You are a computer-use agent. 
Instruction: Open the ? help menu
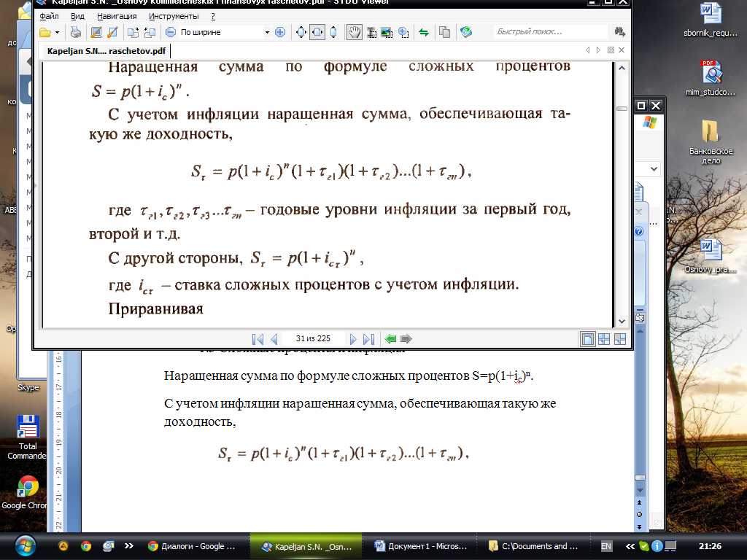tap(213, 16)
